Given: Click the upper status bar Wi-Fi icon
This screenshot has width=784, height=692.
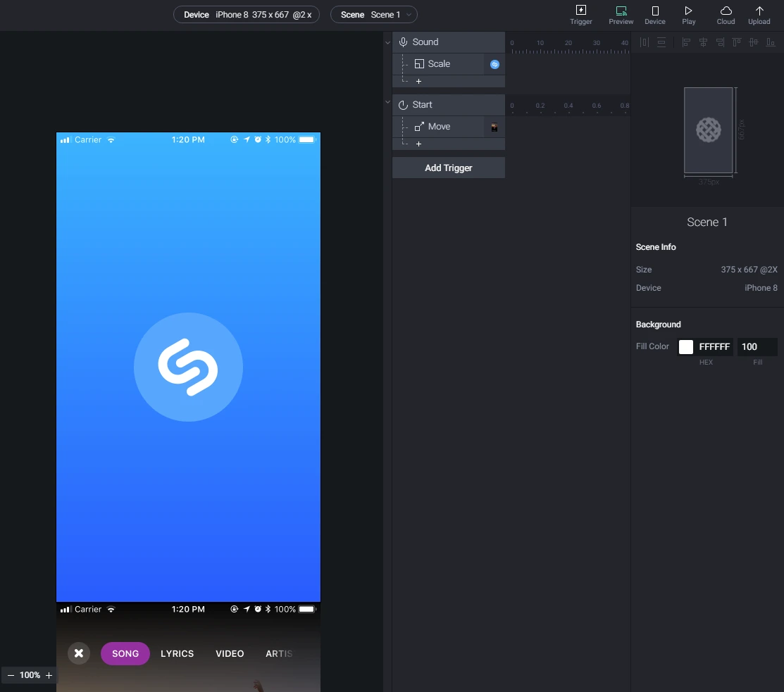Looking at the screenshot, I should coord(111,140).
